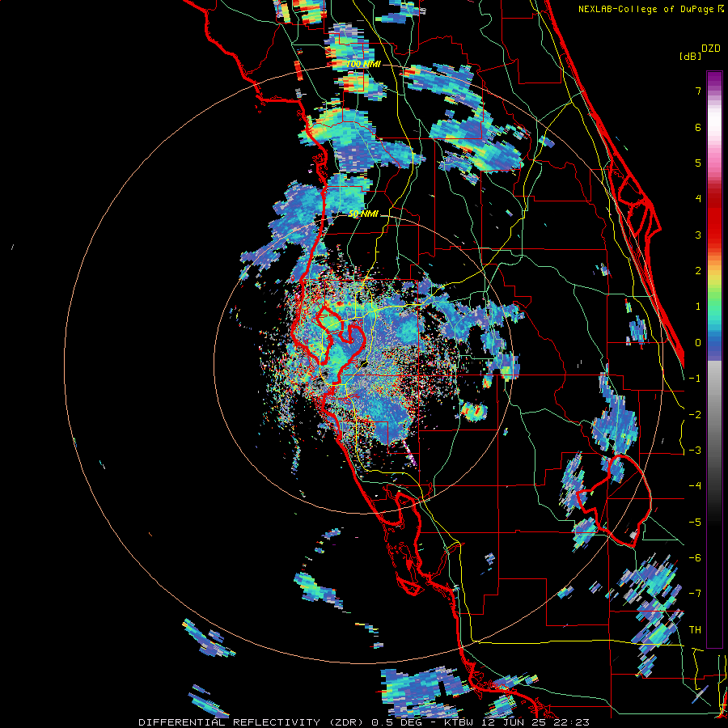Viewport: 728px width, 728px height.
Task: Click the 1 value on the color scale
Action: pos(698,307)
